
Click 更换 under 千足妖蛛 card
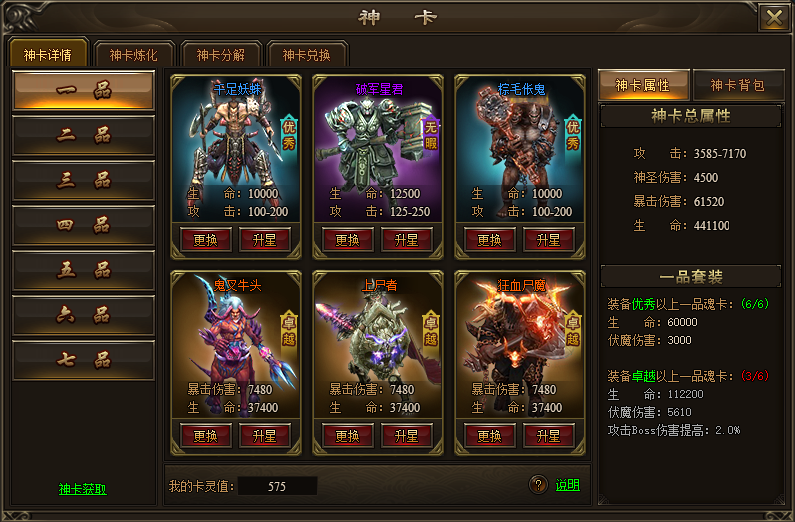coord(206,240)
